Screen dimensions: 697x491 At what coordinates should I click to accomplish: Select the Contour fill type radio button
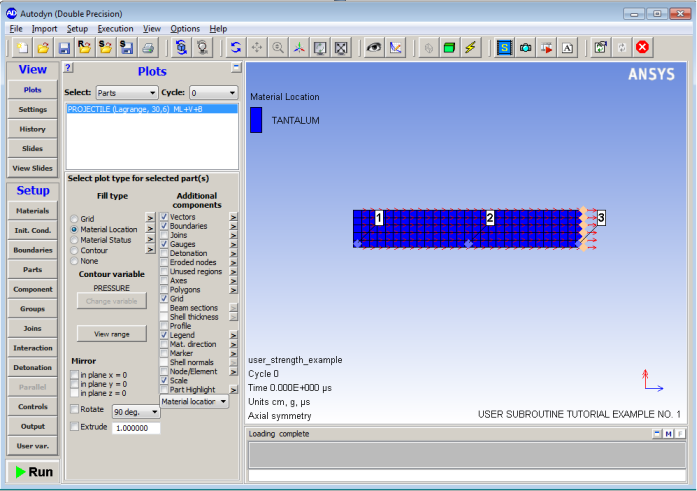tap(74, 250)
